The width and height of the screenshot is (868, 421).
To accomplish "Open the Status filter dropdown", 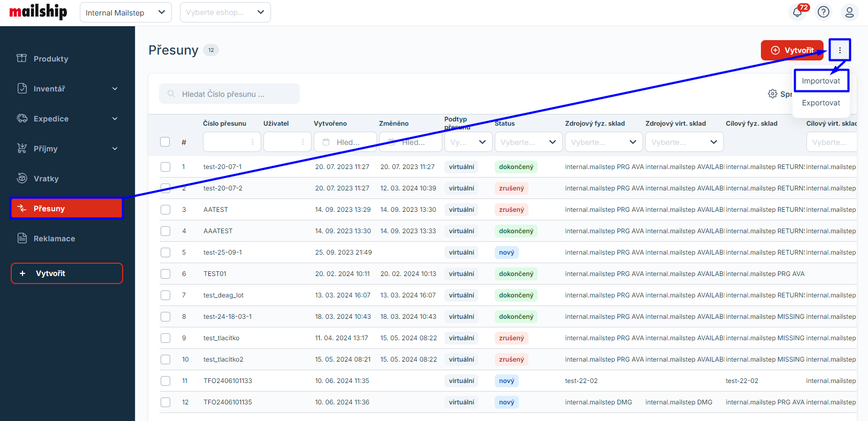I will [528, 142].
